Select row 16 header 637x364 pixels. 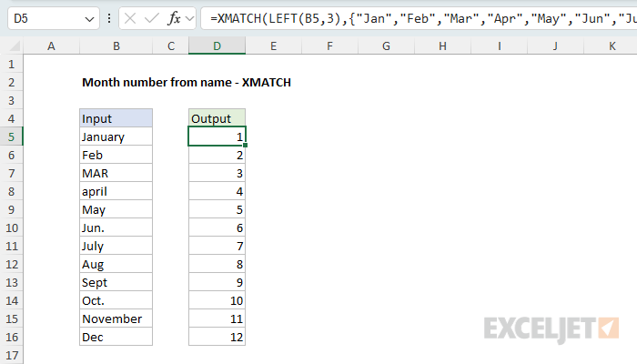click(11, 338)
